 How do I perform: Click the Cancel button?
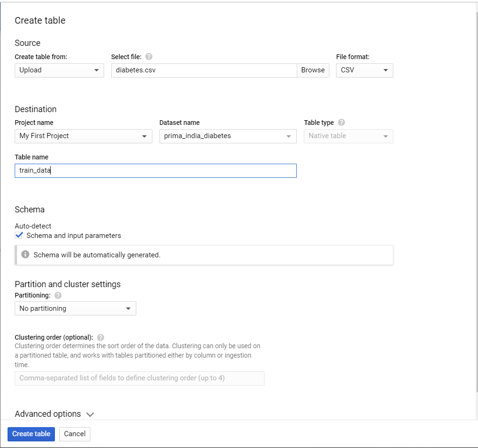pyautogui.click(x=75, y=434)
